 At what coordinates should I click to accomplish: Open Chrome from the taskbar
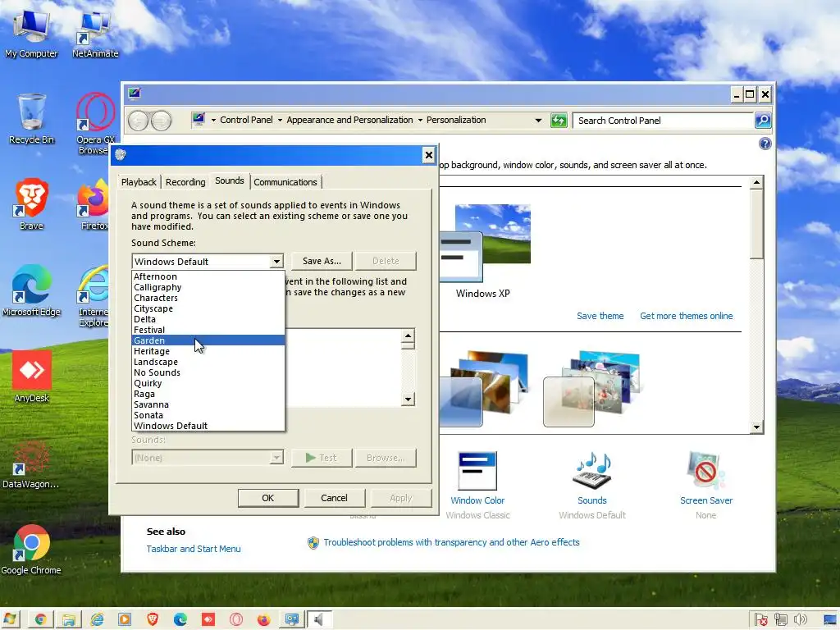pos(41,620)
